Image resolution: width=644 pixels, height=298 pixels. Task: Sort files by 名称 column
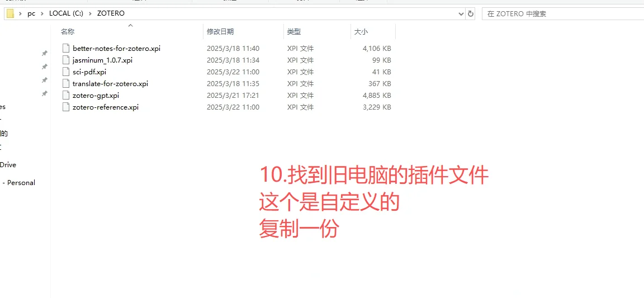tap(68, 32)
